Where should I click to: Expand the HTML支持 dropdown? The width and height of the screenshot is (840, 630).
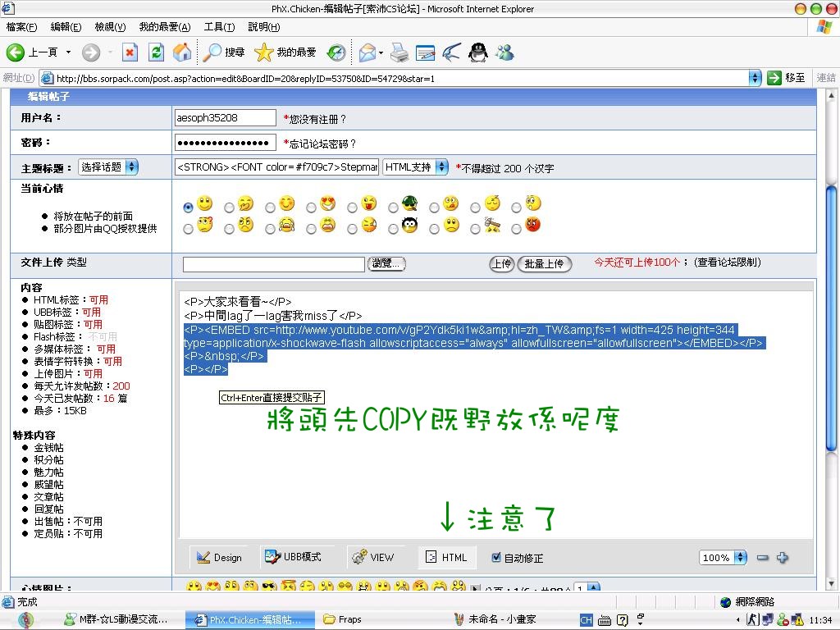click(x=415, y=167)
